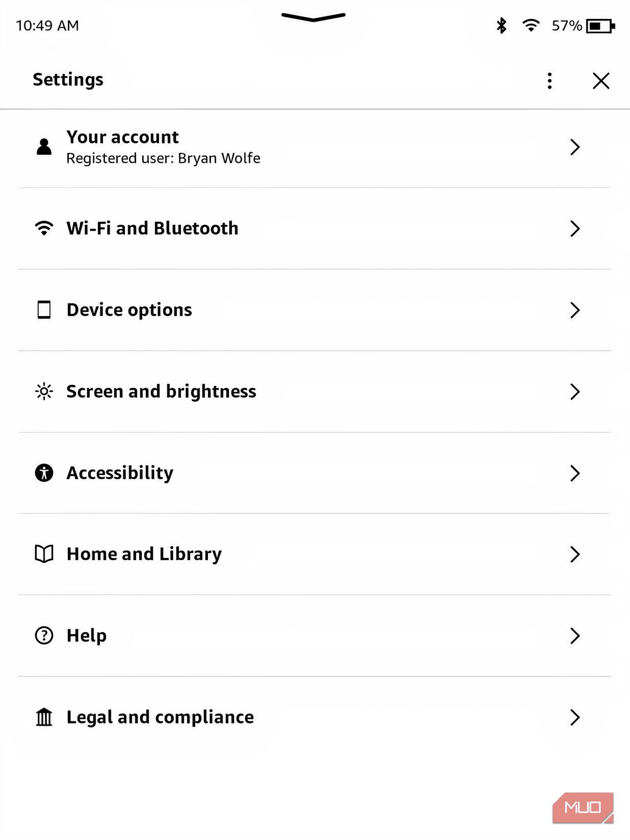Click the courthouse Legal and compliance icon
Screen dimensions: 630x840
[44, 717]
